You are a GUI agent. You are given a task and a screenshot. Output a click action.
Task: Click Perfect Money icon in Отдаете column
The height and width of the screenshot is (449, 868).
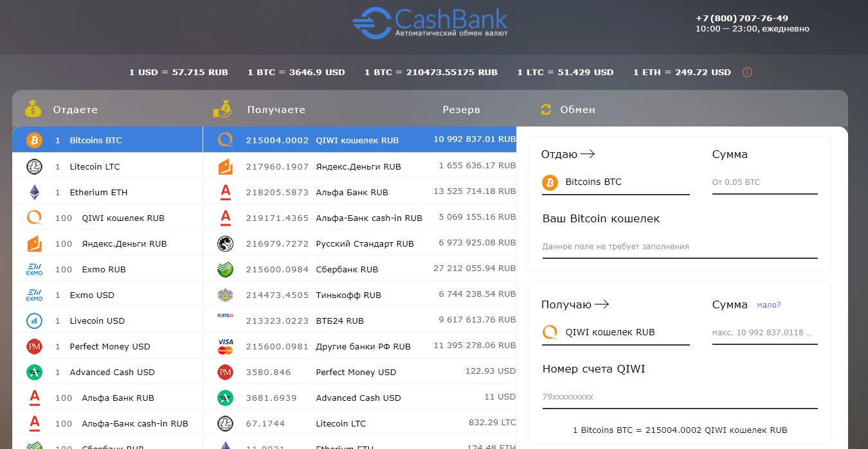[x=34, y=346]
